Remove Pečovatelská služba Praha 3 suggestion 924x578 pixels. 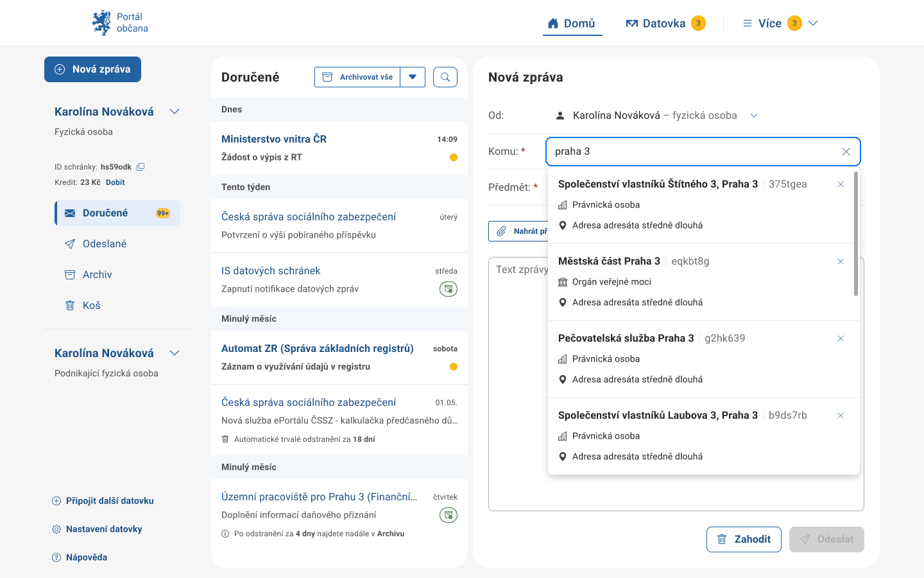[x=840, y=338]
